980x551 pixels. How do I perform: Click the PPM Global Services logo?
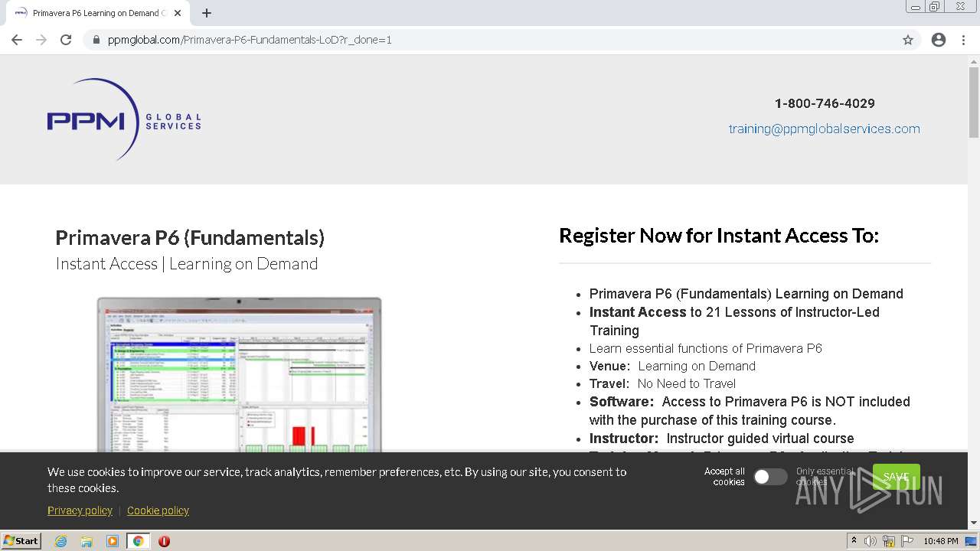pyautogui.click(x=124, y=120)
